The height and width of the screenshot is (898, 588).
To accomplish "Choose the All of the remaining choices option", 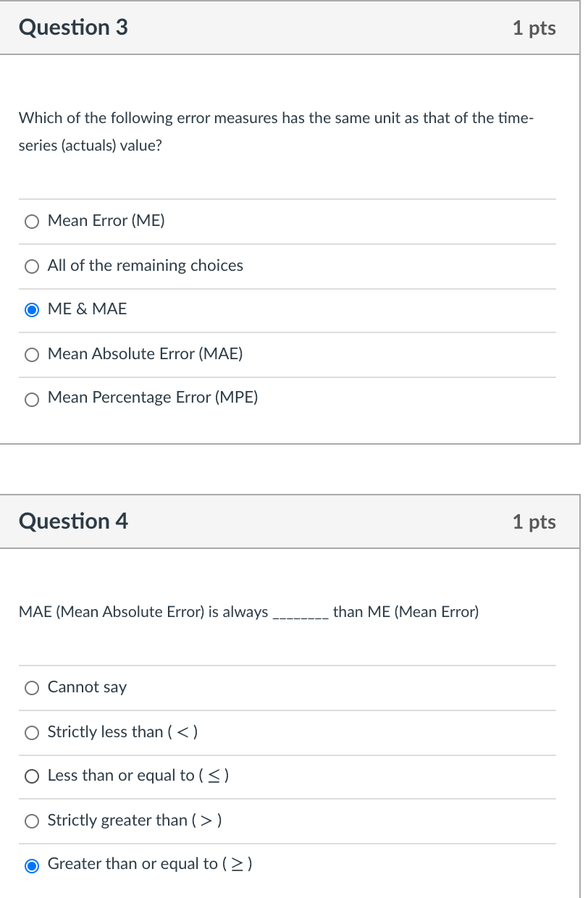I will pos(32,267).
